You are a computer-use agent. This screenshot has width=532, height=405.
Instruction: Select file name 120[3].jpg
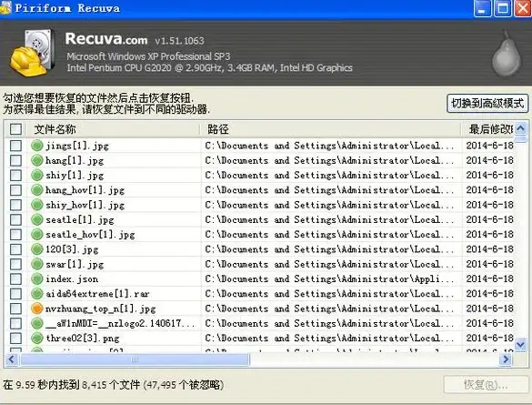coord(72,249)
